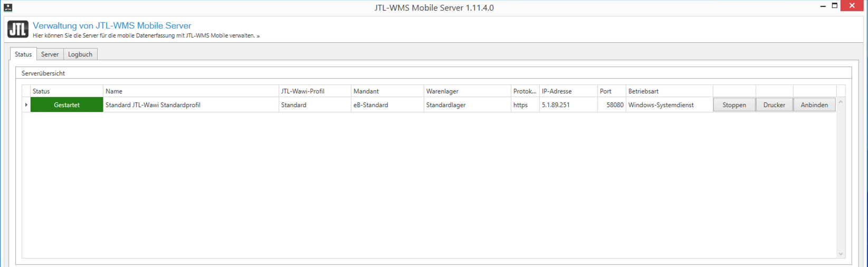Click the green Gestartet status cell

66,105
